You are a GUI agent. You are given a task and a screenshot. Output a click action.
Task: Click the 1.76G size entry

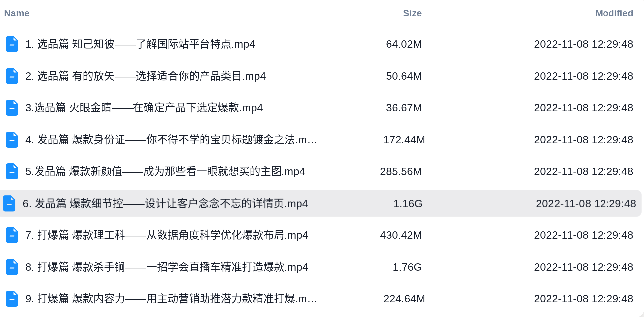(407, 267)
